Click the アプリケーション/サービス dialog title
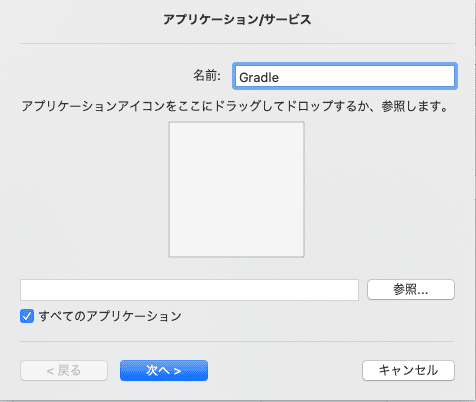Viewport: 476px width, 402px height. coord(237,20)
